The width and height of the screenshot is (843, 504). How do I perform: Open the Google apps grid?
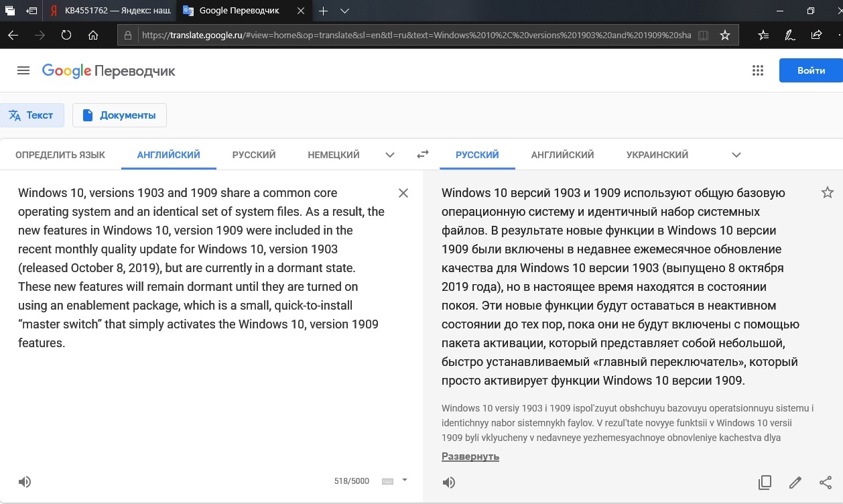[758, 70]
